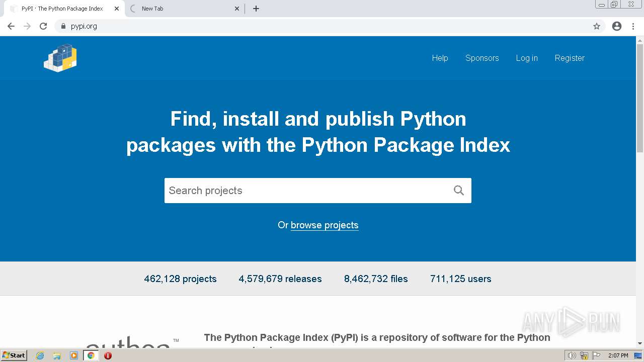Close the PyPI tab
This screenshot has width=644, height=362.
point(117,9)
